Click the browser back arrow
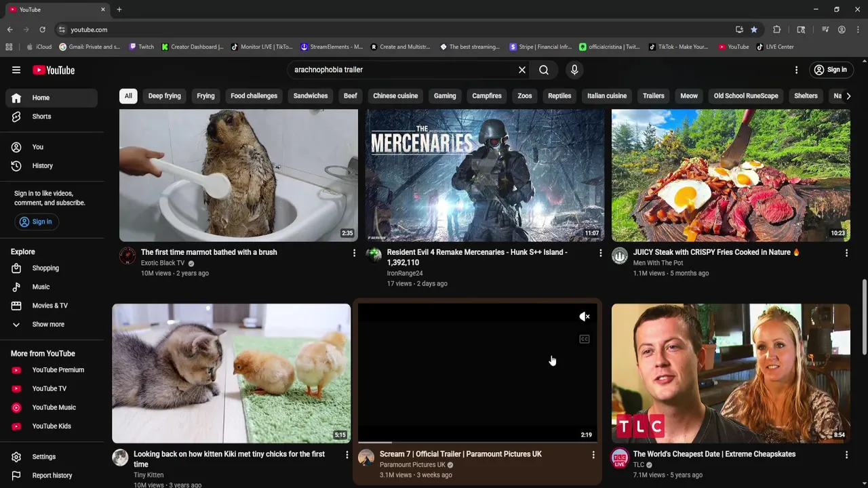This screenshot has width=868, height=488. [9, 30]
